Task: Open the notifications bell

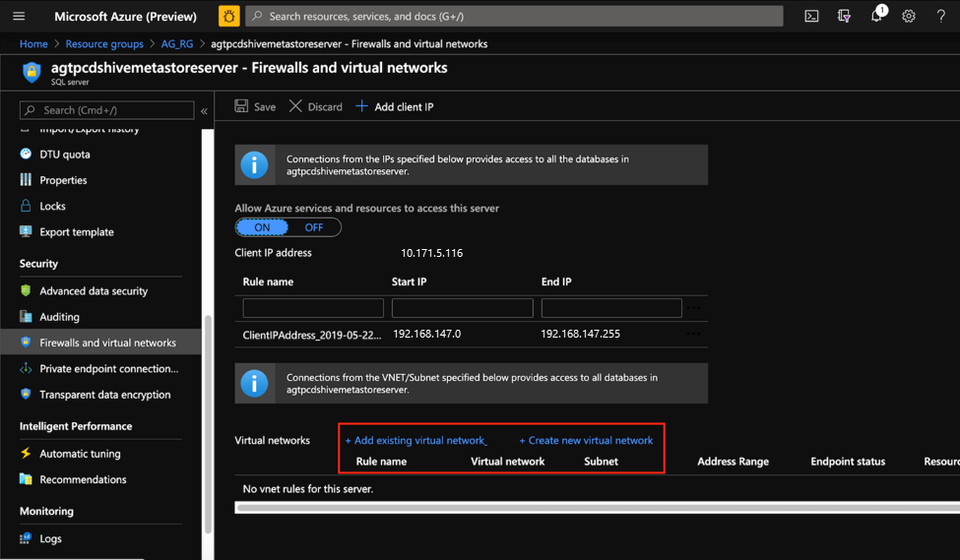Action: (x=876, y=16)
